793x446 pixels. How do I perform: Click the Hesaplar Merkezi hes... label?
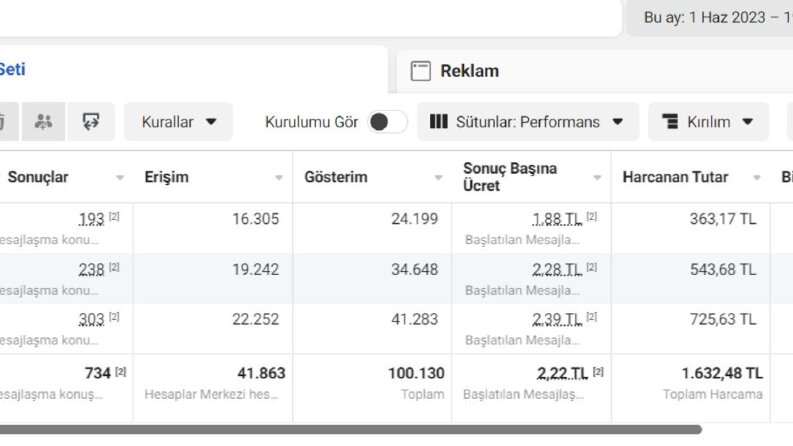(211, 394)
